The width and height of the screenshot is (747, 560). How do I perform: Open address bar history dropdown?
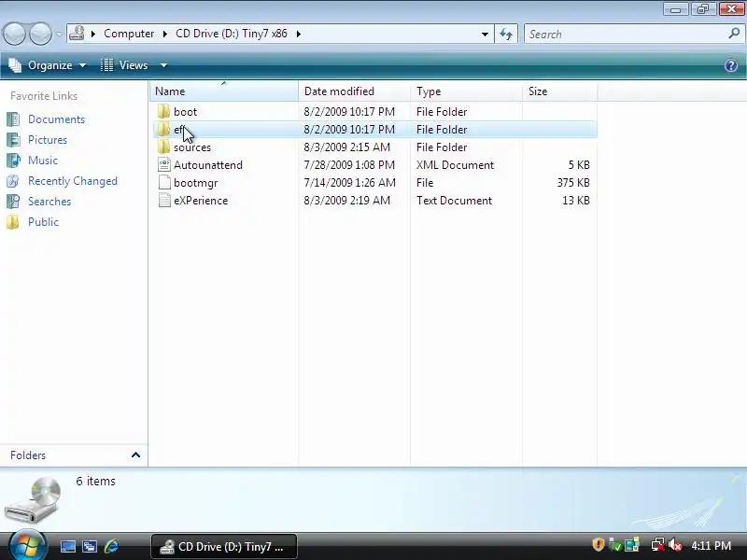tap(485, 34)
